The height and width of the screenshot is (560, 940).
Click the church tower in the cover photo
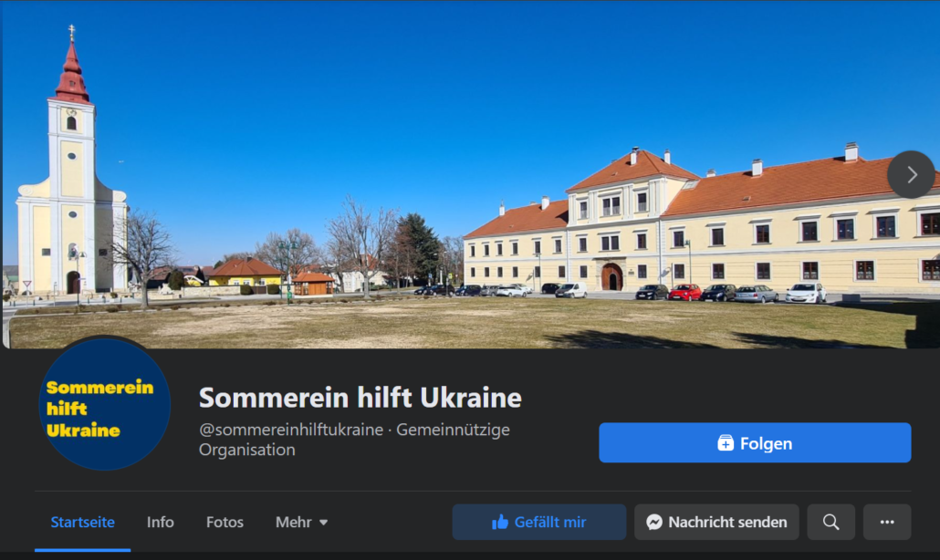pyautogui.click(x=71, y=161)
